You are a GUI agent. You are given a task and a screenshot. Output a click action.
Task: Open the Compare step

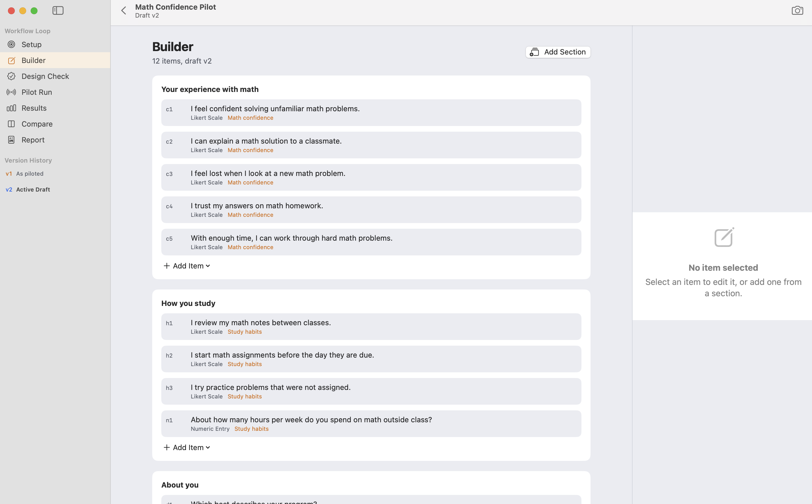(55, 124)
